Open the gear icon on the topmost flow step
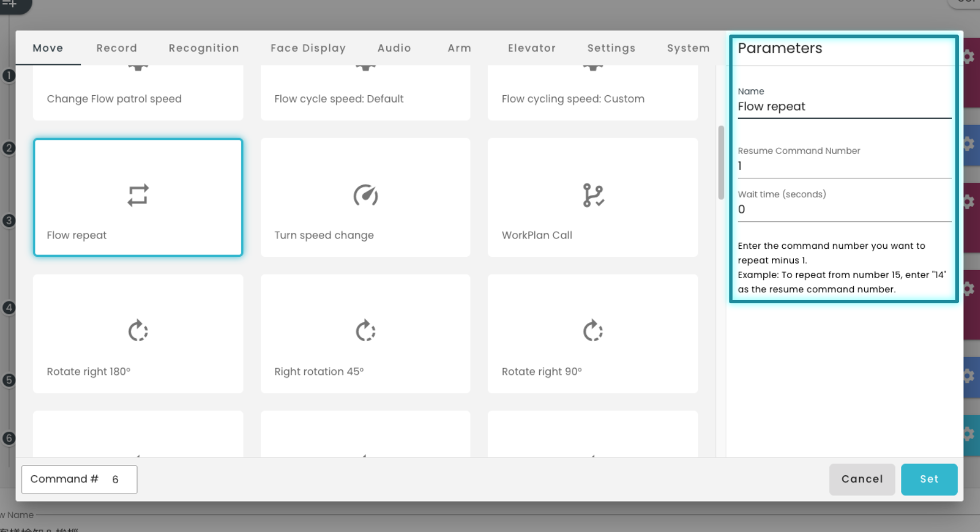Screen dimensions: 980x532 968,56
